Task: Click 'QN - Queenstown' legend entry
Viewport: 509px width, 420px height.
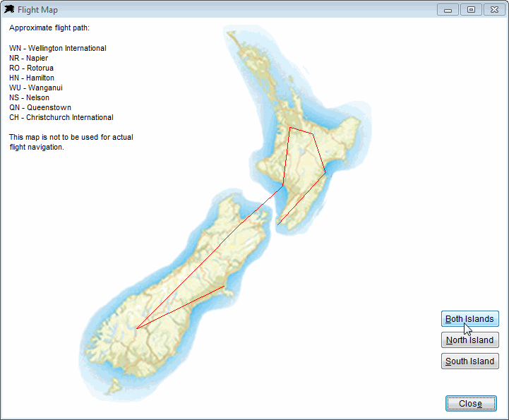Action: click(40, 107)
